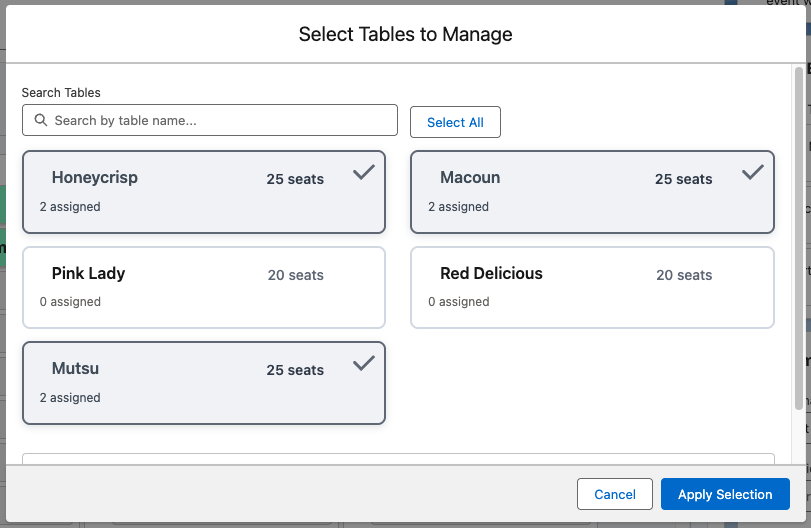Viewport: 811px width, 528px height.
Task: Toggle the Mutsu table name
Action: coord(75,369)
